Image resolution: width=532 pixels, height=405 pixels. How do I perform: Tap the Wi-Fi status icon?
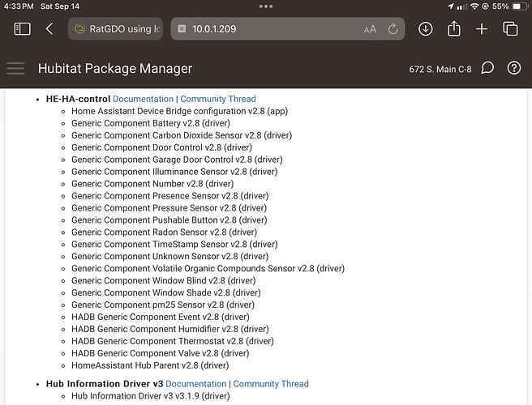coord(474,6)
